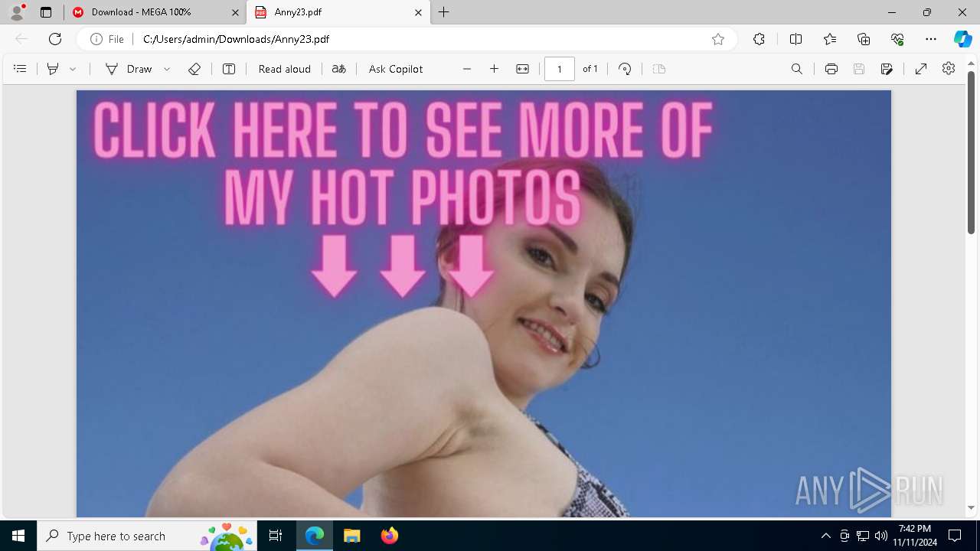Show hidden system tray icons

coord(825,536)
